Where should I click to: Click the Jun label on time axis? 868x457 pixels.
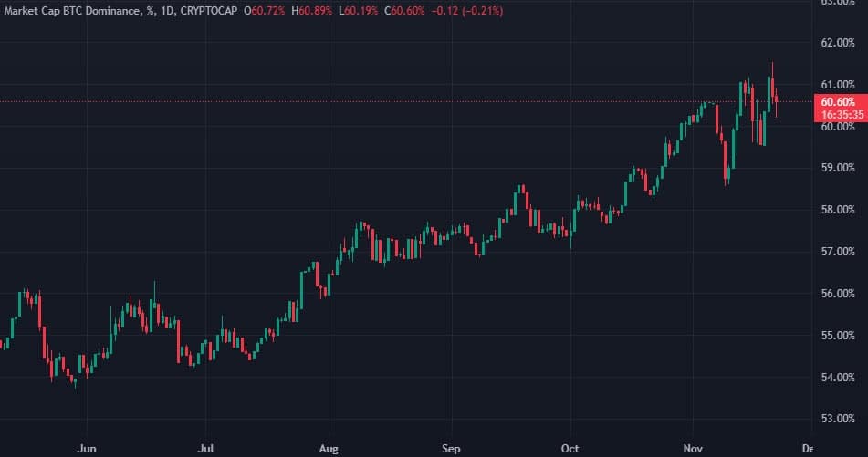[x=87, y=449]
